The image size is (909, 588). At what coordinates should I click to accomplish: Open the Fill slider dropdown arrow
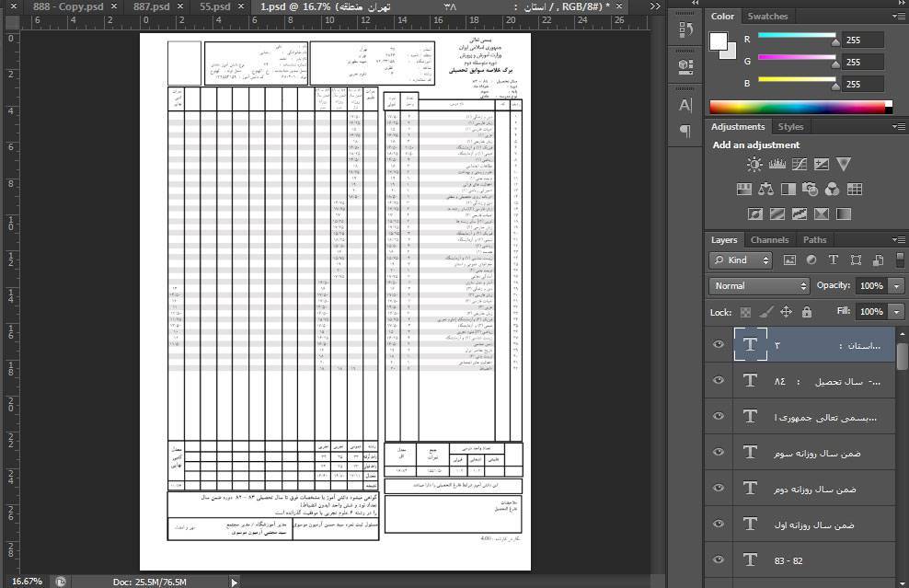coord(897,312)
